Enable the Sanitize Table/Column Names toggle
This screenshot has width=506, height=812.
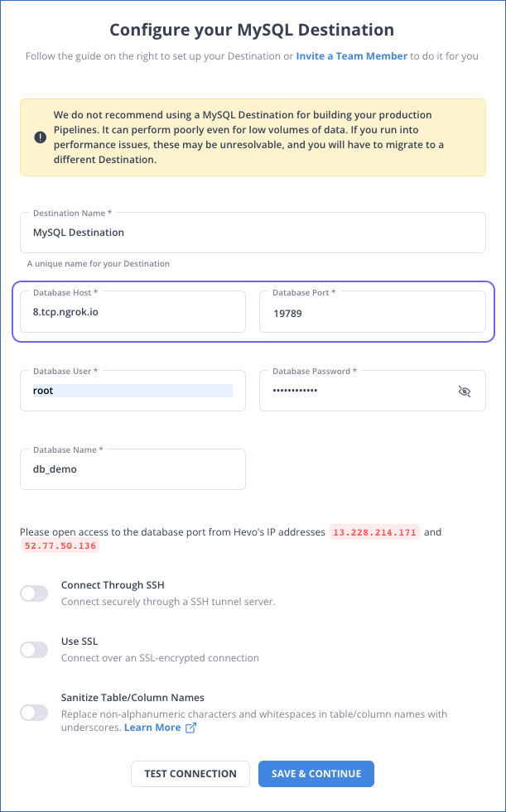tap(33, 712)
